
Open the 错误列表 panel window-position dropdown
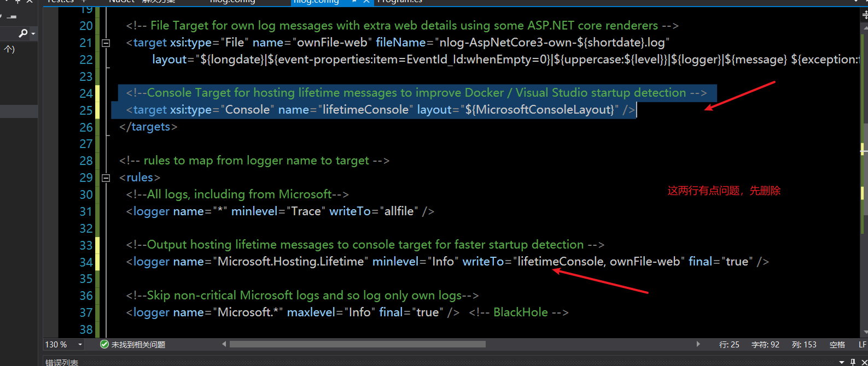(841, 362)
